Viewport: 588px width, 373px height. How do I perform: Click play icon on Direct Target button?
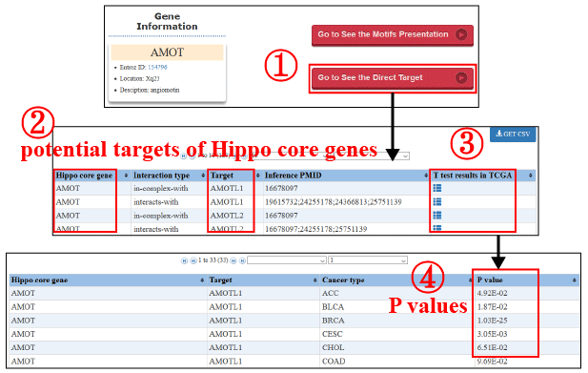(461, 77)
